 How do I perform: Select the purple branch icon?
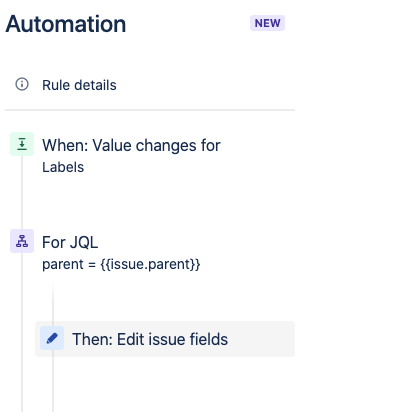click(x=22, y=241)
